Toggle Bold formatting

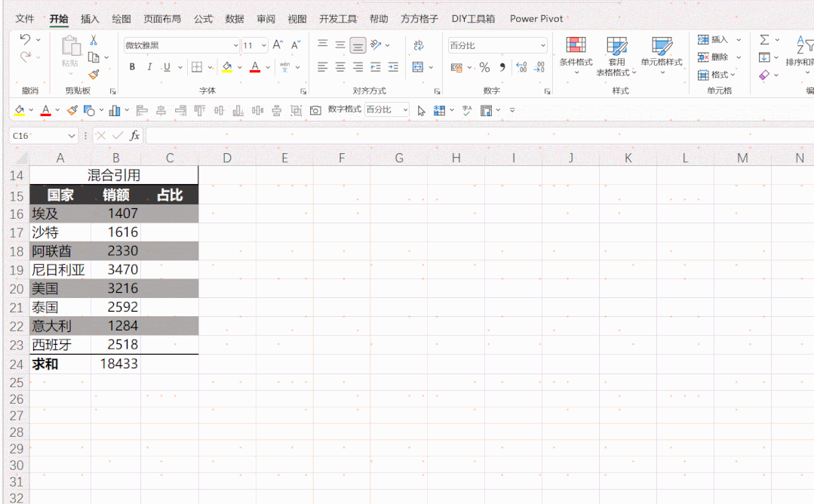click(x=132, y=67)
